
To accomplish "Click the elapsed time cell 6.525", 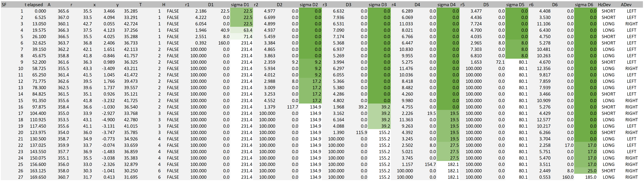I will click(x=40, y=17).
